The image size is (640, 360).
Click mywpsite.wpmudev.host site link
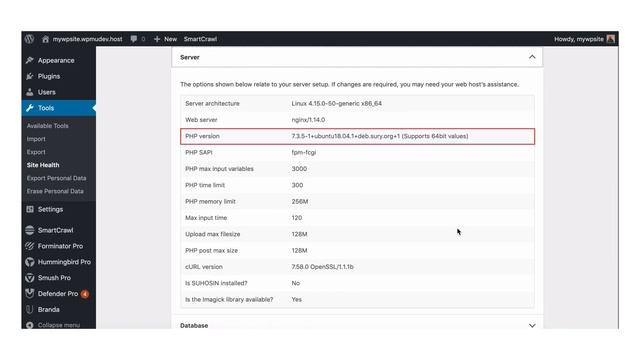point(87,39)
